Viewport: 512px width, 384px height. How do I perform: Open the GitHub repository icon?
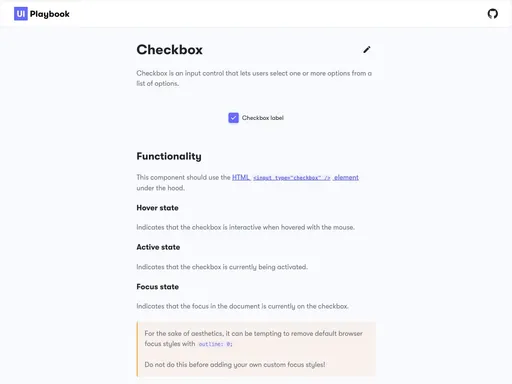point(493,14)
